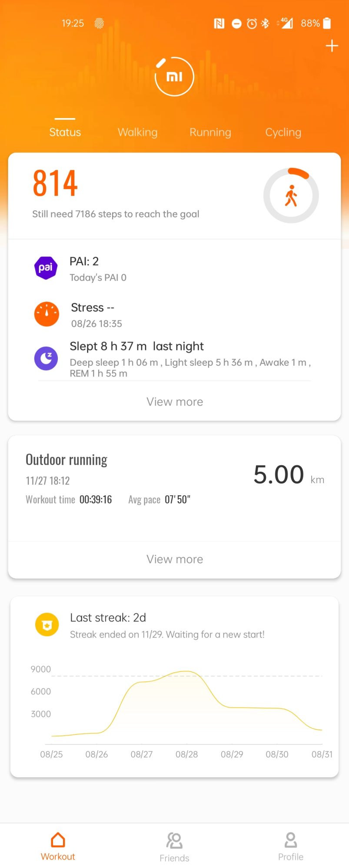Switch to the Walking tab
349x868 pixels.
click(x=137, y=132)
